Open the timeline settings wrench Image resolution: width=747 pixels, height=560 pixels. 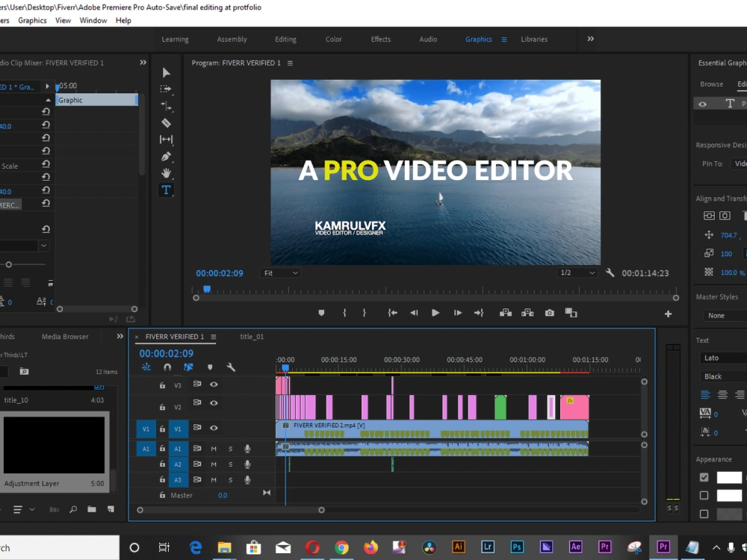coord(232,367)
